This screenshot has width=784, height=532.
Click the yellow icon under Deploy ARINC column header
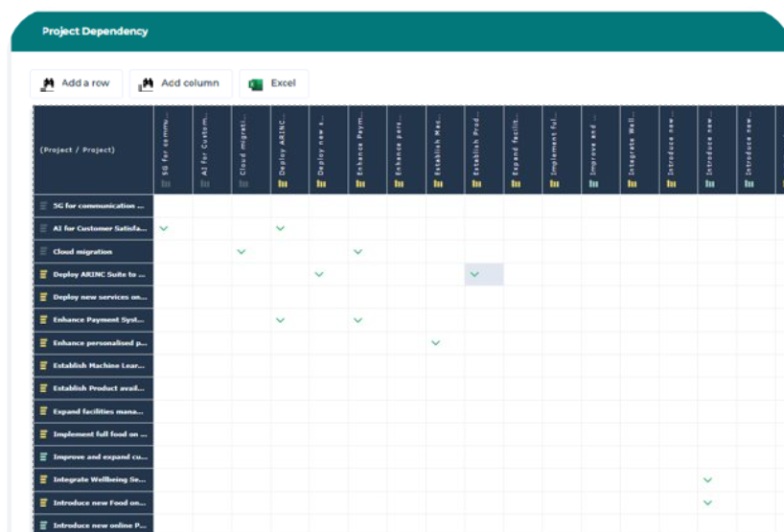(281, 183)
